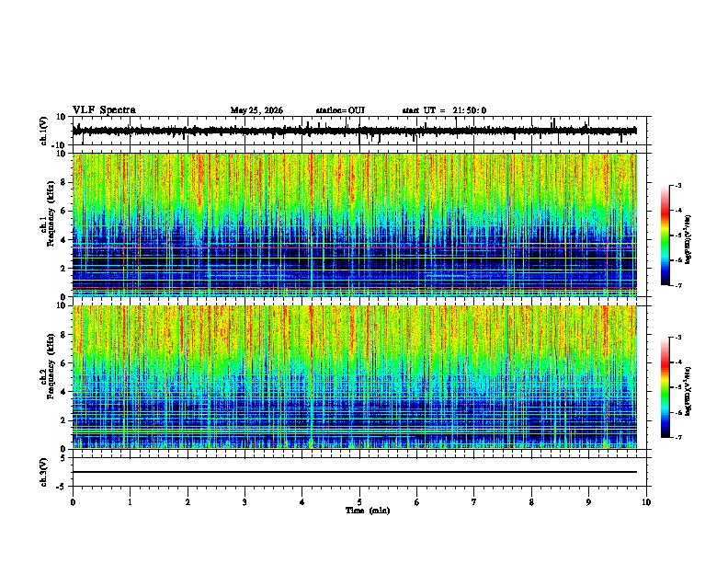Click the 2 minute tick on the time axis
The image size is (728, 563).
tap(188, 502)
